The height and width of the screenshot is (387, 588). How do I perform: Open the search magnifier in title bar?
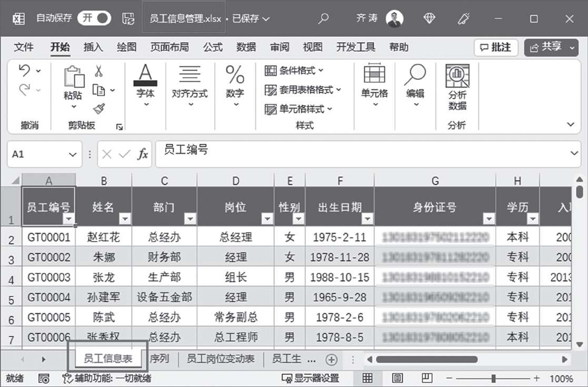(x=323, y=18)
